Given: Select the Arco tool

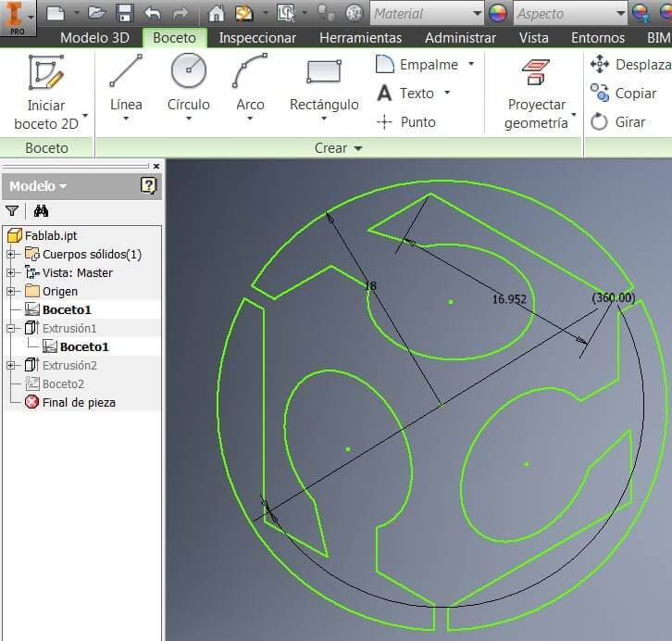Looking at the screenshot, I should click(250, 82).
